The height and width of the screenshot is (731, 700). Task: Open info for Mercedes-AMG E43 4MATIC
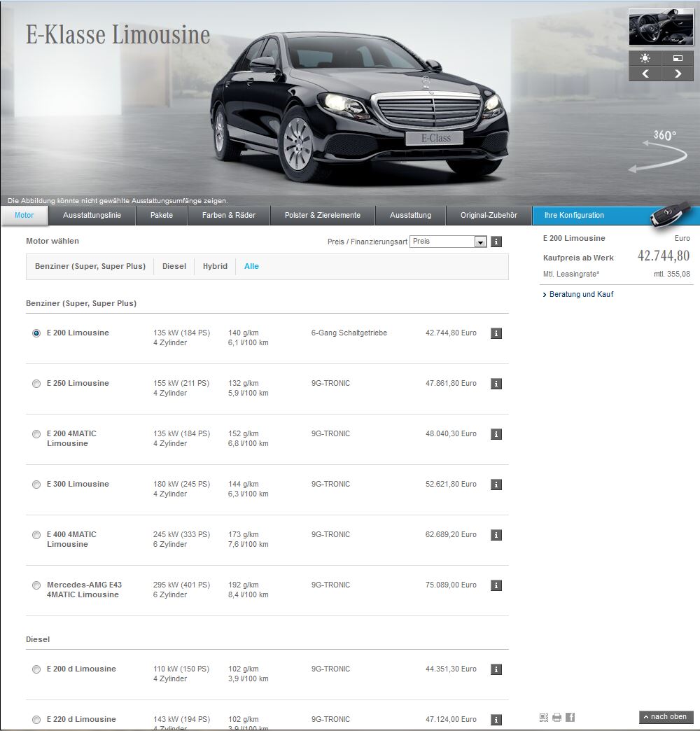click(x=496, y=585)
